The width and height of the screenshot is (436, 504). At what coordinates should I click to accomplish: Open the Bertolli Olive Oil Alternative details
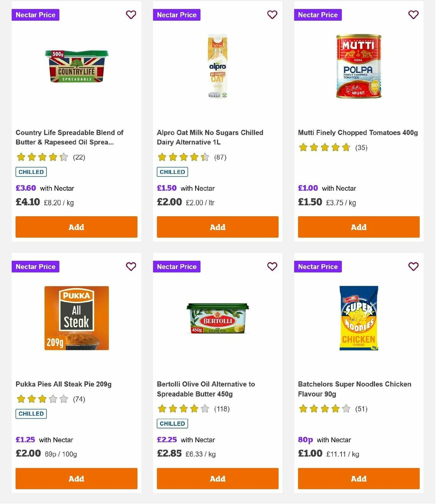[206, 389]
